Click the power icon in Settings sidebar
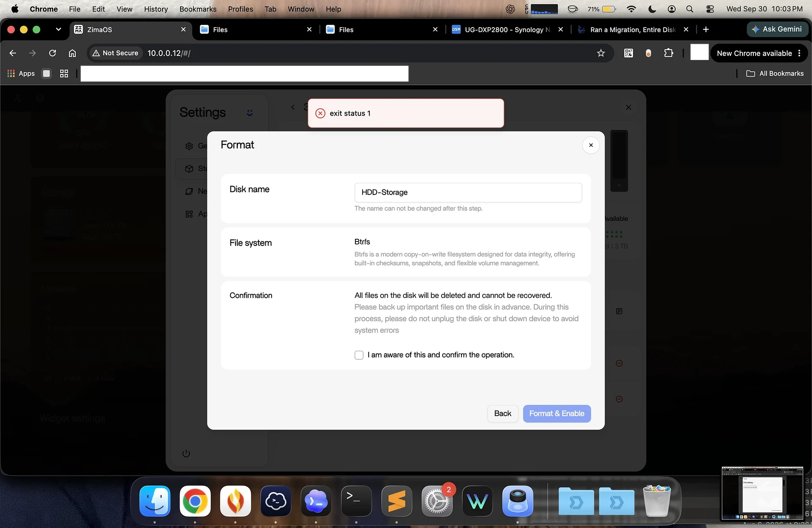812x528 pixels. [186, 453]
